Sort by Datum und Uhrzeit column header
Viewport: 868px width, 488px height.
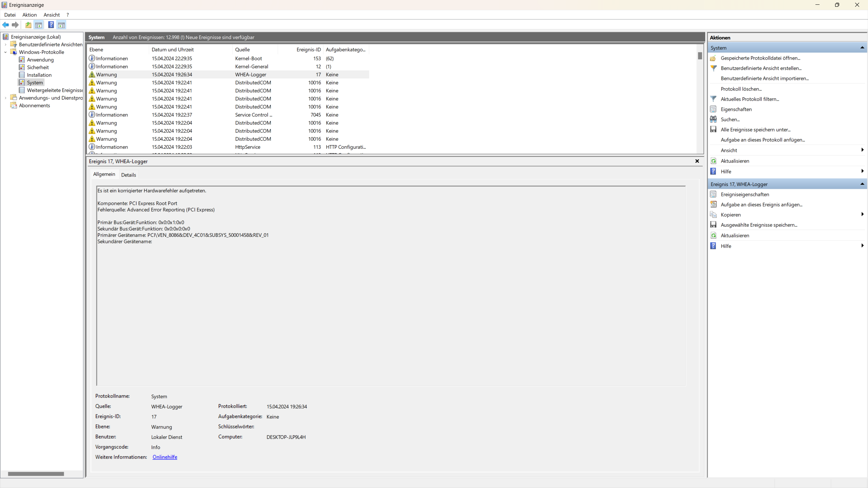click(x=173, y=49)
